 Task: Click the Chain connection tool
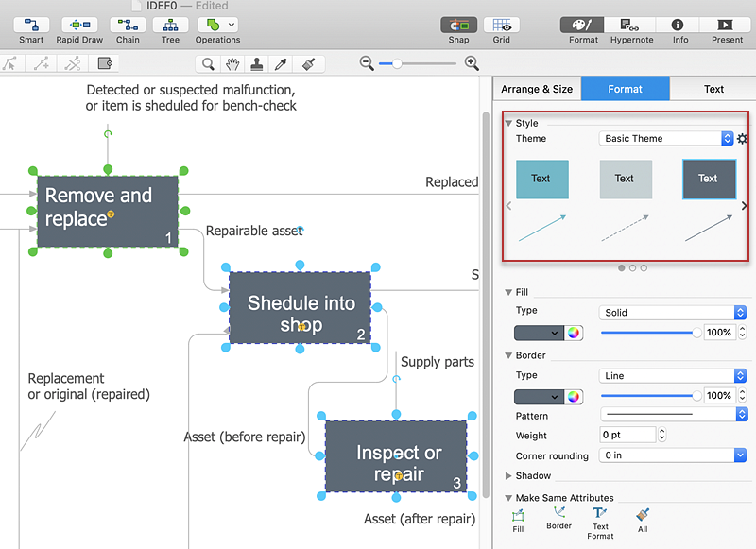(x=128, y=25)
